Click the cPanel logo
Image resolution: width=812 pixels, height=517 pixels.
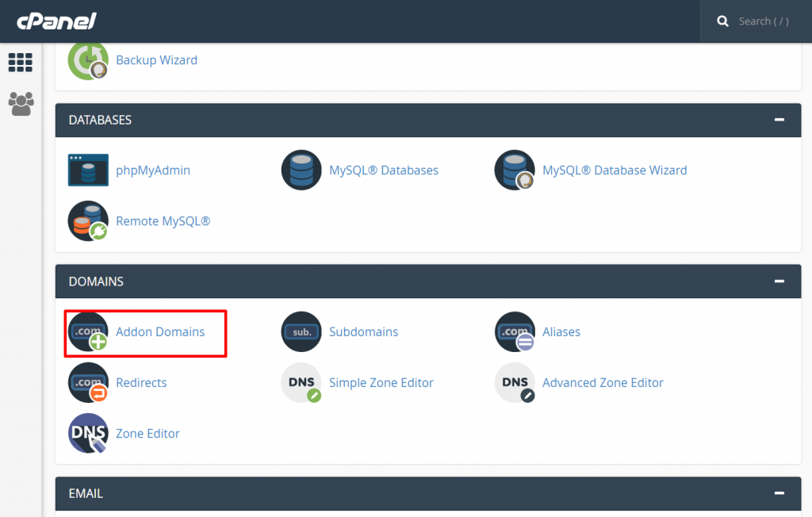pos(56,21)
